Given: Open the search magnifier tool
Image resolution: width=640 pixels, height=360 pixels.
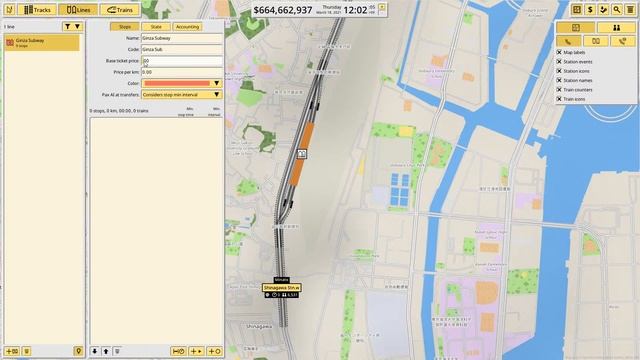Looking at the screenshot, I should (x=617, y=9).
